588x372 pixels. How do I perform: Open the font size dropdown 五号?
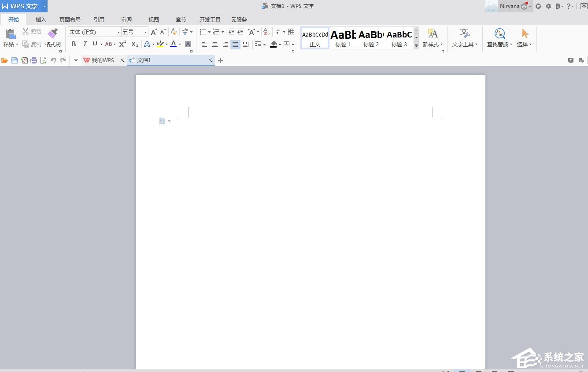pyautogui.click(x=145, y=32)
